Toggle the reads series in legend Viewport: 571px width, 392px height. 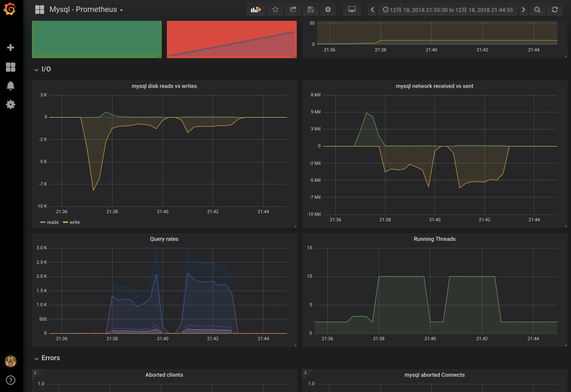(x=49, y=222)
